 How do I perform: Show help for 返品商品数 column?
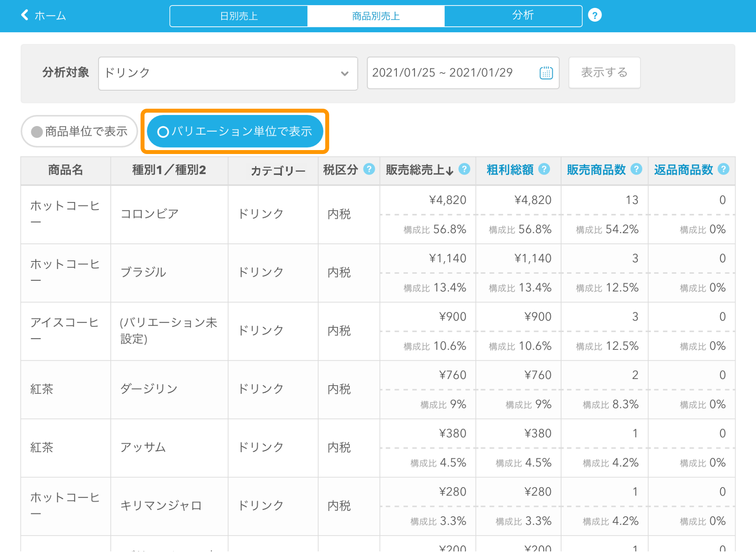(723, 169)
